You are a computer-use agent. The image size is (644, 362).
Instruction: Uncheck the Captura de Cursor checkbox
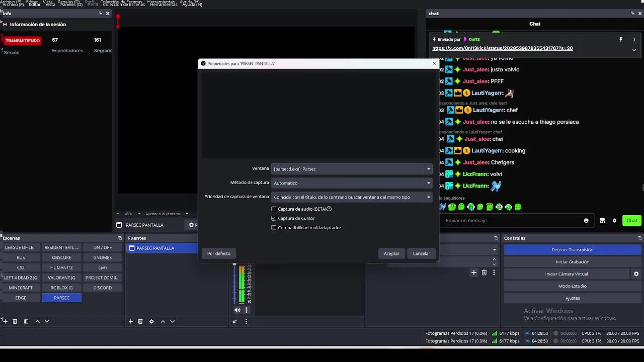274,218
